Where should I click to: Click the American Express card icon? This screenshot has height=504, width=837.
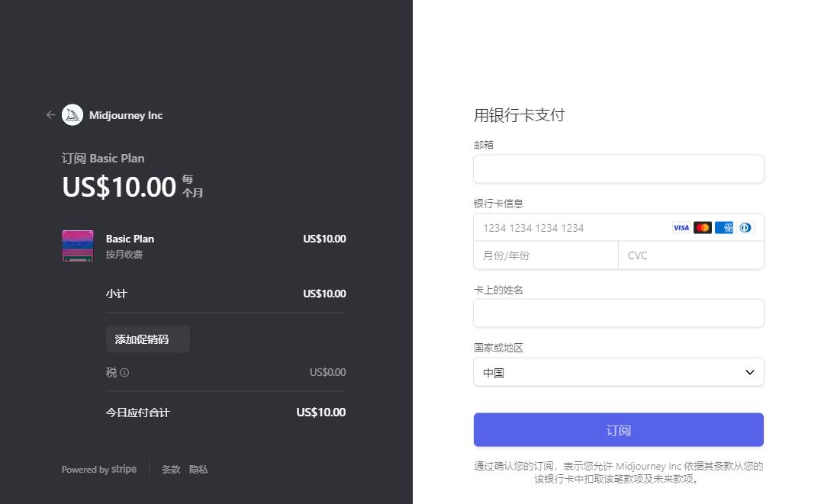click(x=724, y=228)
